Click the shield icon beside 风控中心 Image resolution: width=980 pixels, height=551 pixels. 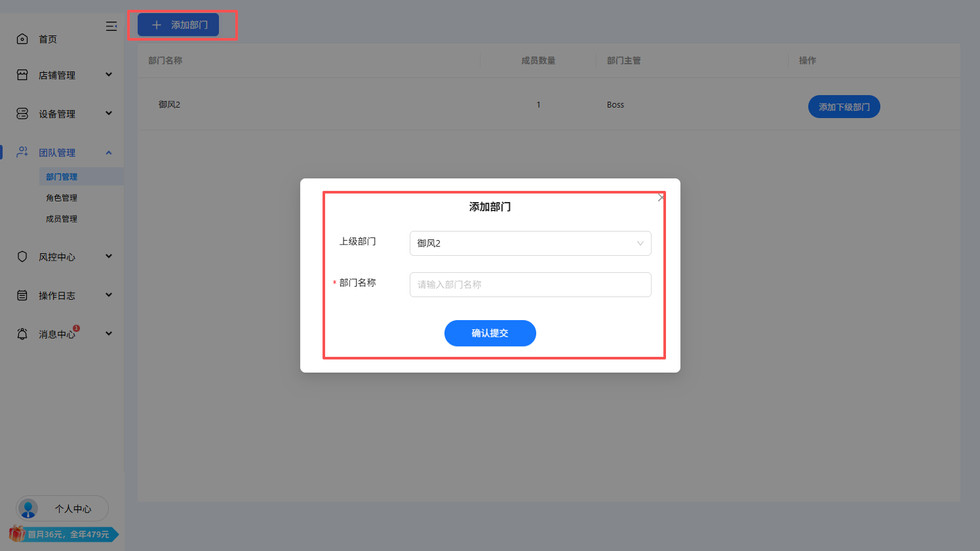(23, 256)
